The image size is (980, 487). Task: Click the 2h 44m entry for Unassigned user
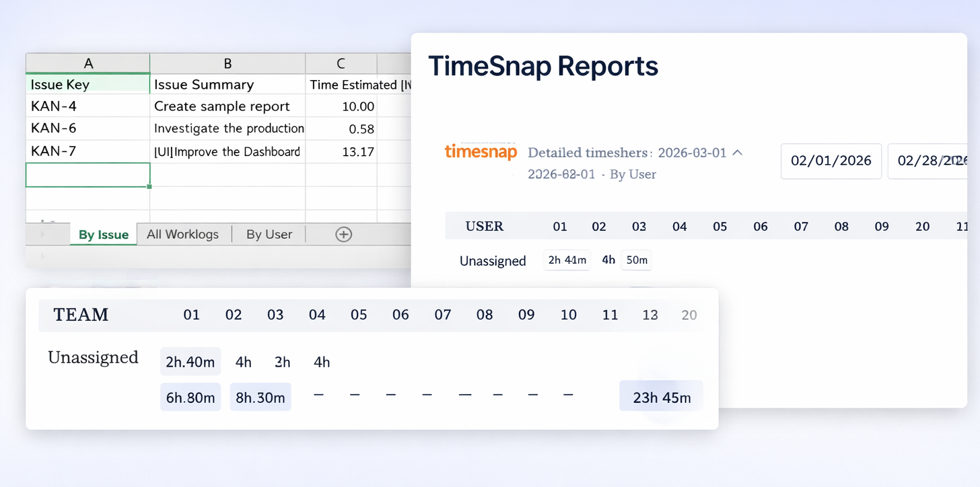click(x=567, y=260)
